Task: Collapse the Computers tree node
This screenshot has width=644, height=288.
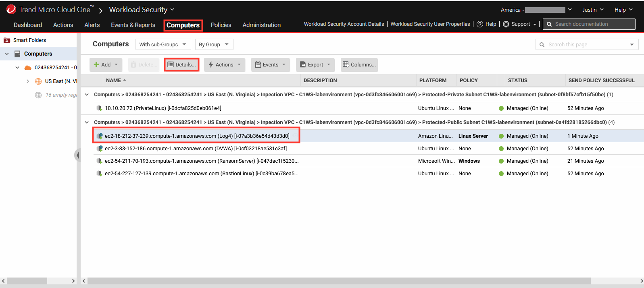Action: coord(7,54)
